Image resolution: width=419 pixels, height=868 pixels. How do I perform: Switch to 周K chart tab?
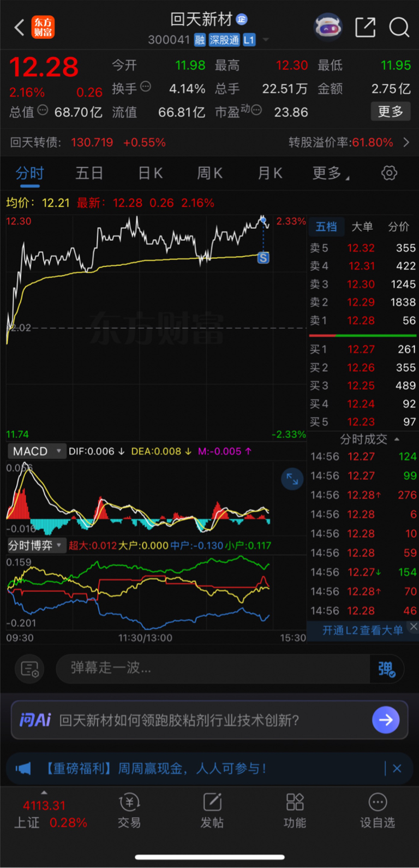[x=209, y=173]
